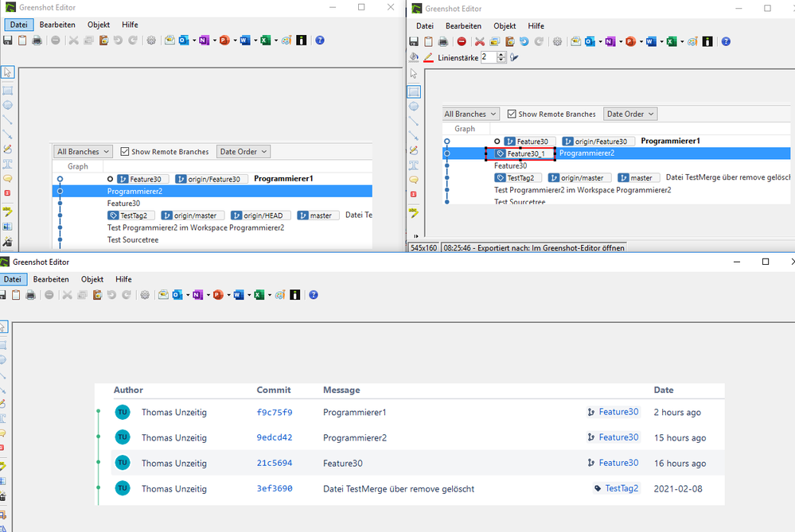The width and height of the screenshot is (795, 532).
Task: Send via Outlook icon in top-right window
Action: click(x=590, y=41)
